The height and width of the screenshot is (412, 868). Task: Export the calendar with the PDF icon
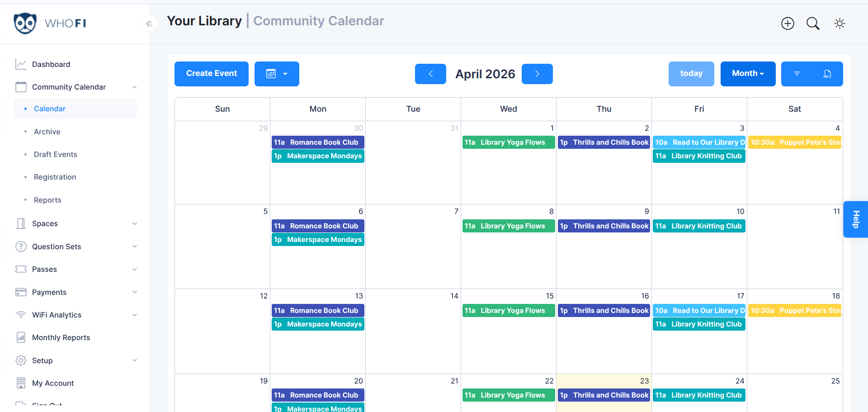coord(827,74)
